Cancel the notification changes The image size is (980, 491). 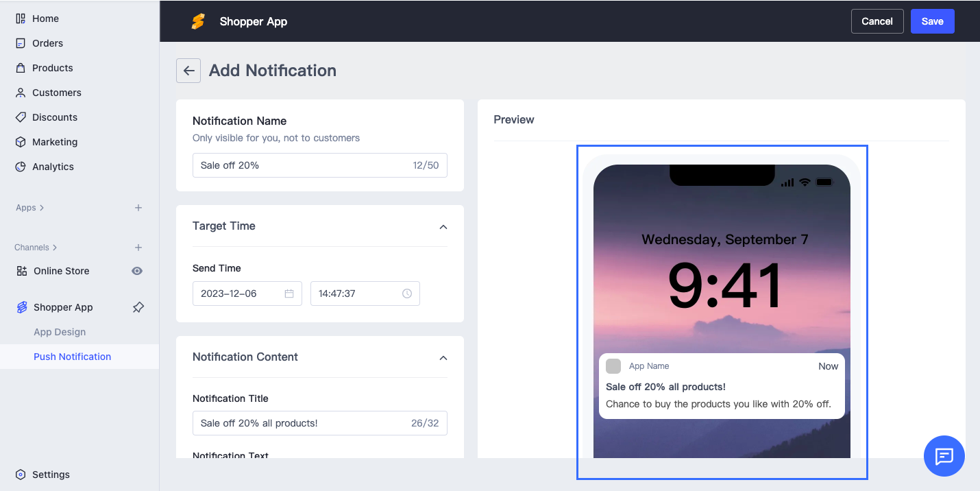[x=877, y=21]
